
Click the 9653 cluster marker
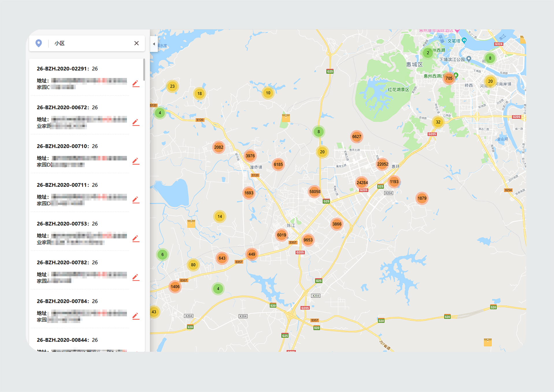coord(308,240)
